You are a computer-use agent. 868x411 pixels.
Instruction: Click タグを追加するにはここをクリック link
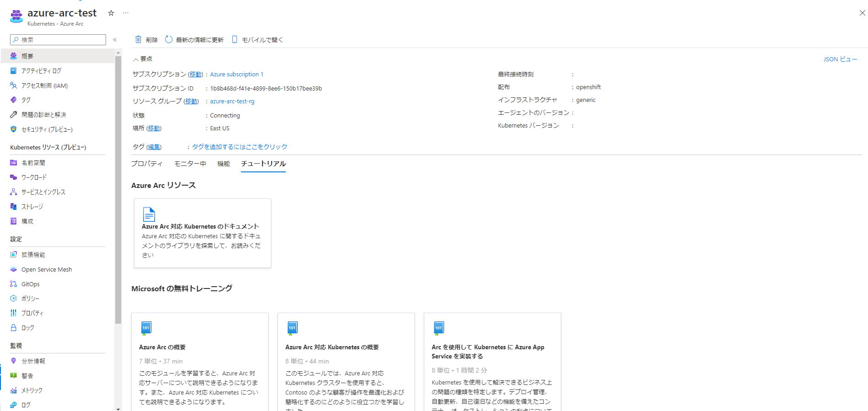coord(240,147)
